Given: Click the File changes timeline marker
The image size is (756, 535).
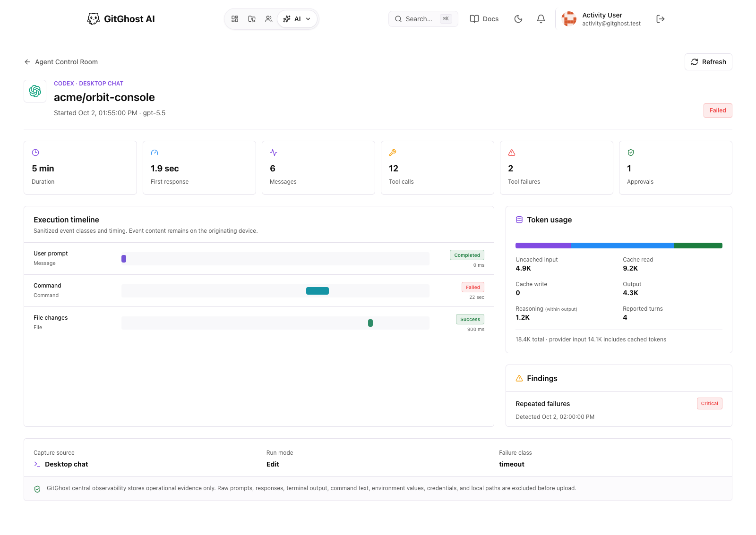Looking at the screenshot, I should (x=370, y=323).
